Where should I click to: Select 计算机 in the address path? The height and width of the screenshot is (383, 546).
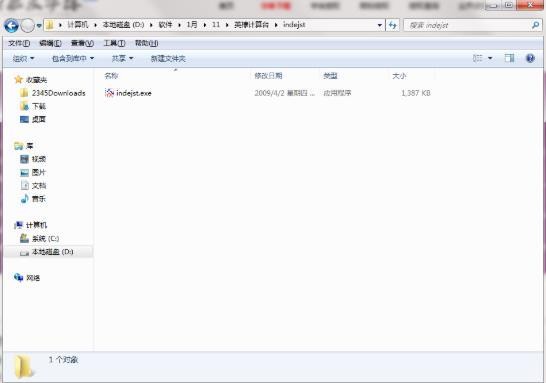[x=78, y=25]
